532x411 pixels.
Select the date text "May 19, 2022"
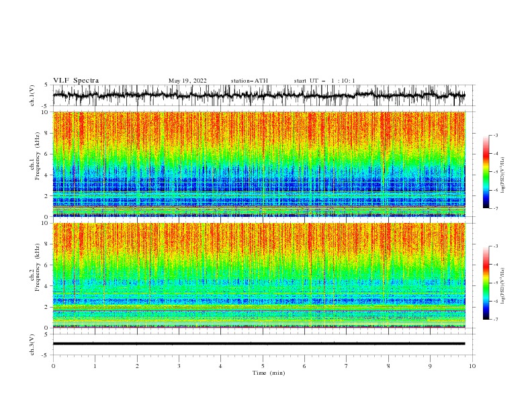(187, 81)
